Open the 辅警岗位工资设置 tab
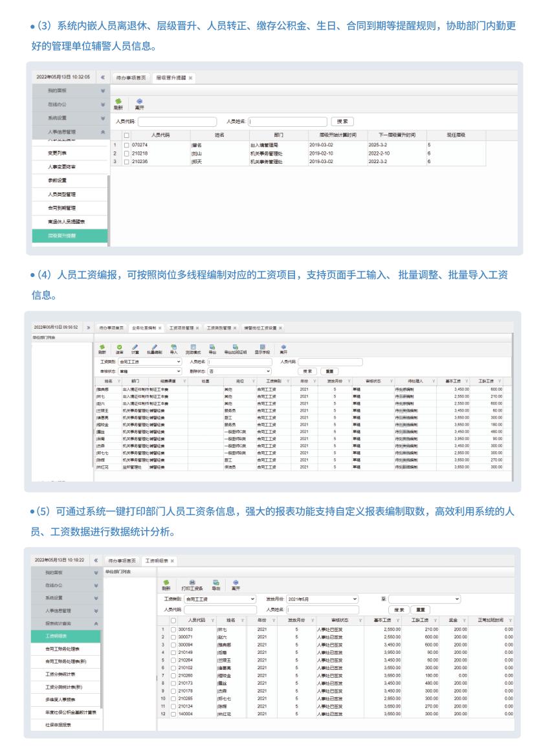This screenshot has width=550, height=756. click(261, 328)
